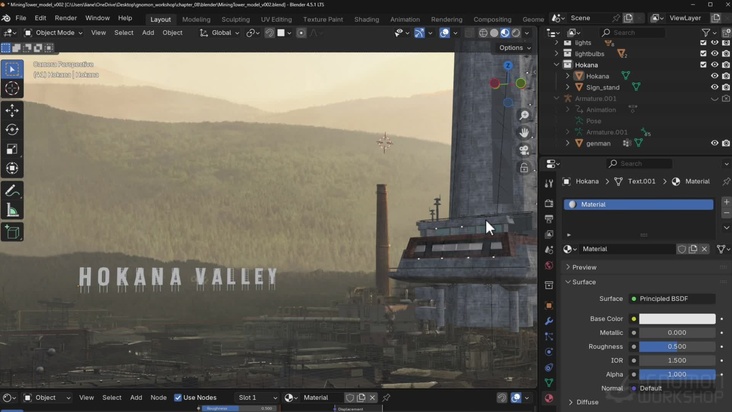Hide the genman object in viewport
The image size is (732, 412).
[x=715, y=143]
